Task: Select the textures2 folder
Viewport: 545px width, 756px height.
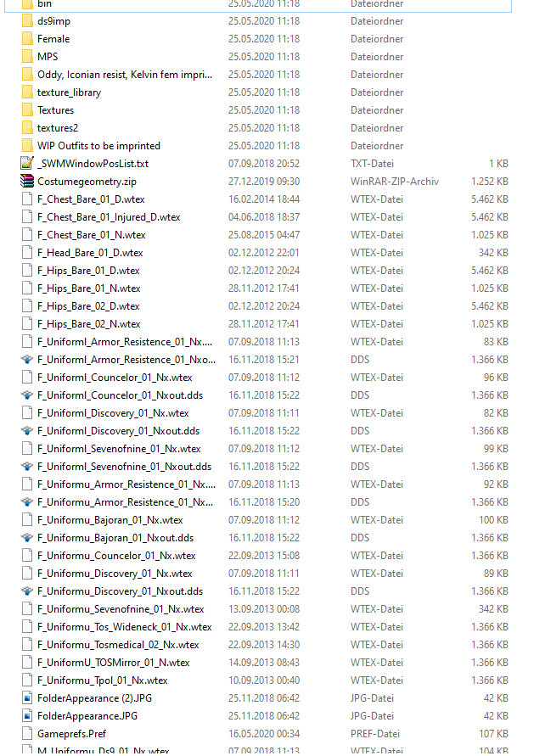Action: tap(57, 128)
